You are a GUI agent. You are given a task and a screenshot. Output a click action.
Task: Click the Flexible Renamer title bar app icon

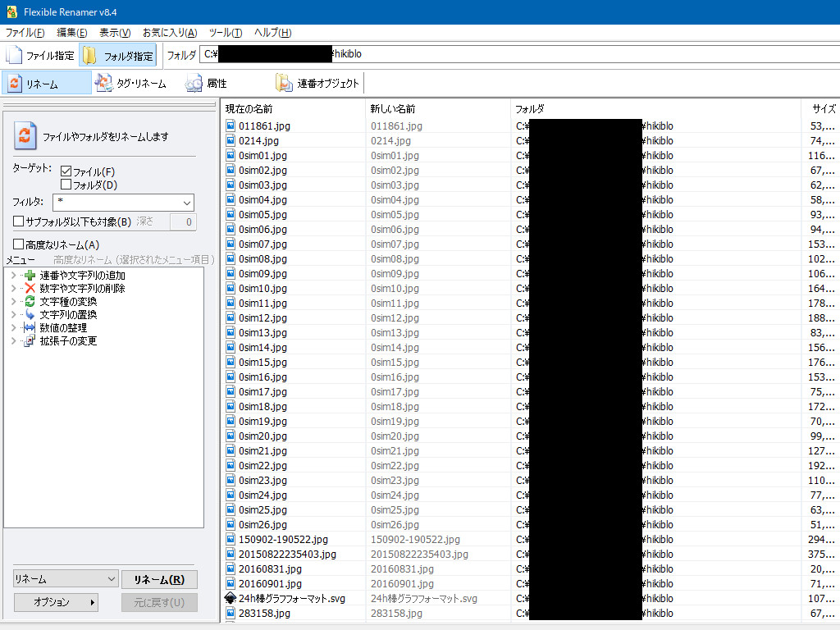pyautogui.click(x=11, y=11)
